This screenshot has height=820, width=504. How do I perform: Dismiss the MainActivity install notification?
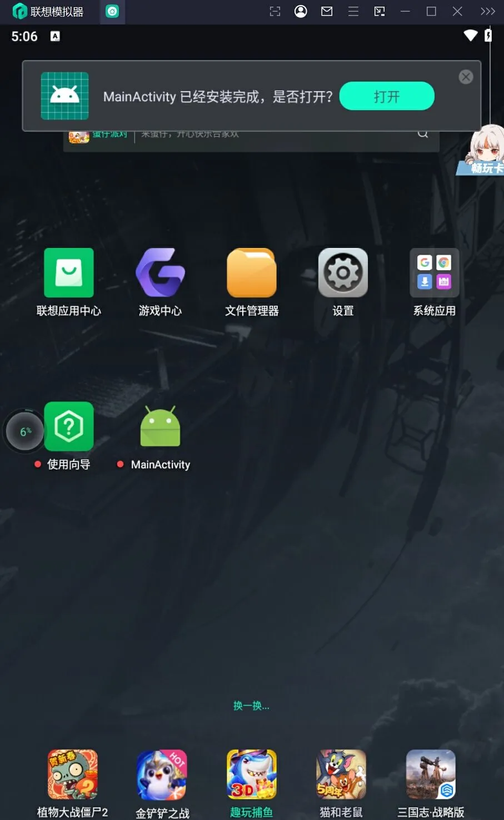click(x=466, y=77)
